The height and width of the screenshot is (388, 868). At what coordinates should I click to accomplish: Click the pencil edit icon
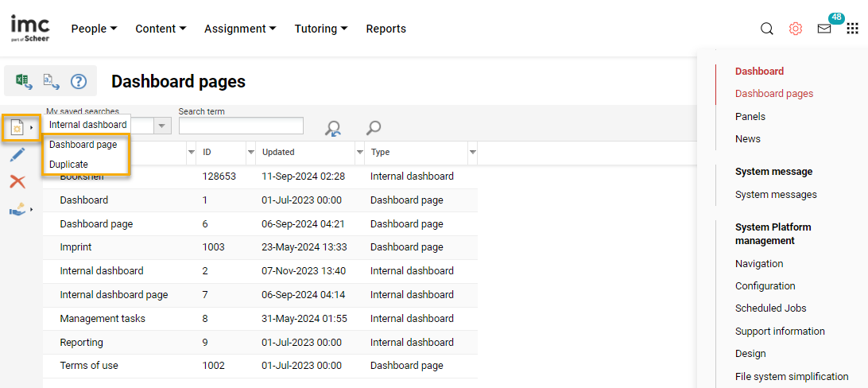point(17,155)
